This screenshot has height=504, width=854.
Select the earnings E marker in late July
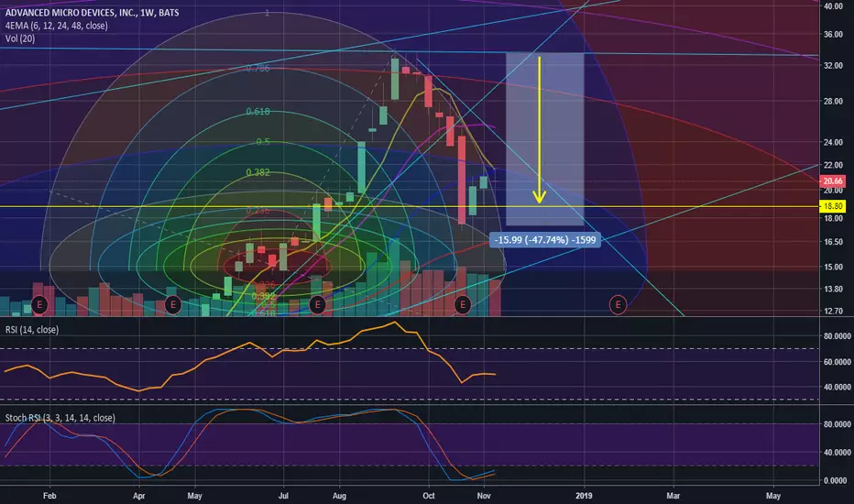point(318,304)
